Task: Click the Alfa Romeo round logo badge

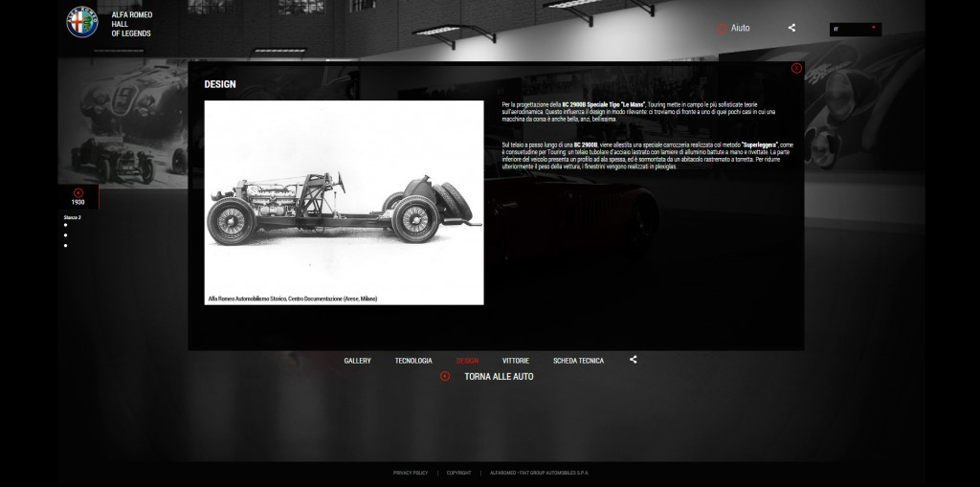Action: click(x=82, y=22)
